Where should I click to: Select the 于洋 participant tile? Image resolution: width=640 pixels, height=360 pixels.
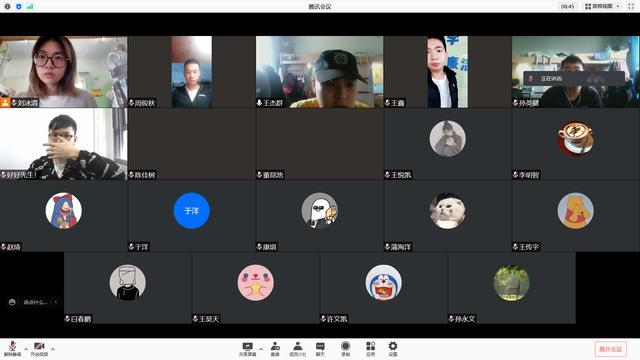(191, 216)
